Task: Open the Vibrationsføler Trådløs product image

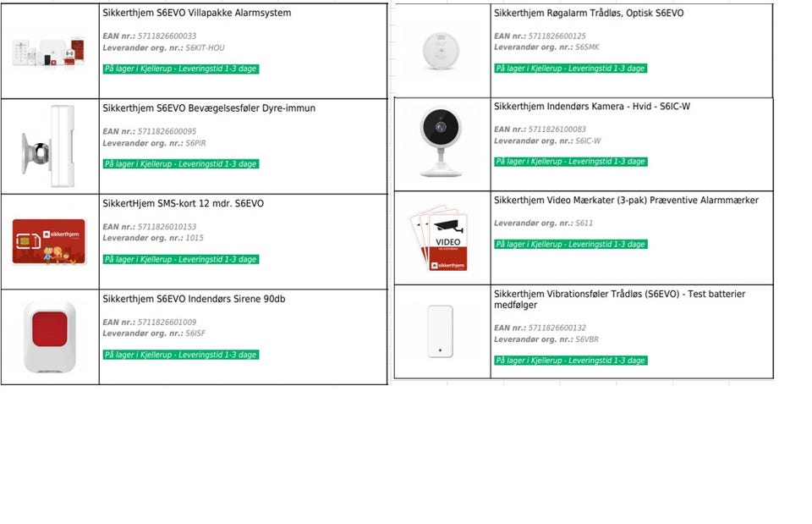Action: [x=440, y=332]
